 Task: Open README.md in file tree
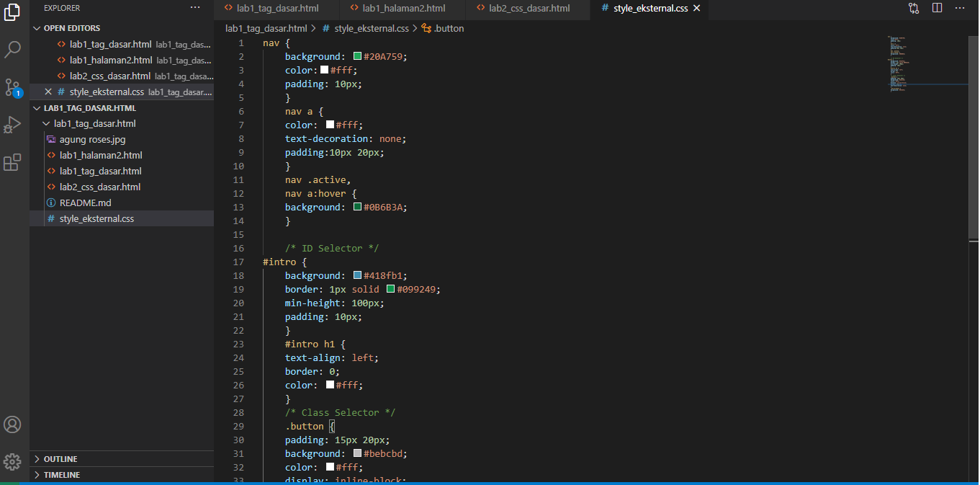122,203
